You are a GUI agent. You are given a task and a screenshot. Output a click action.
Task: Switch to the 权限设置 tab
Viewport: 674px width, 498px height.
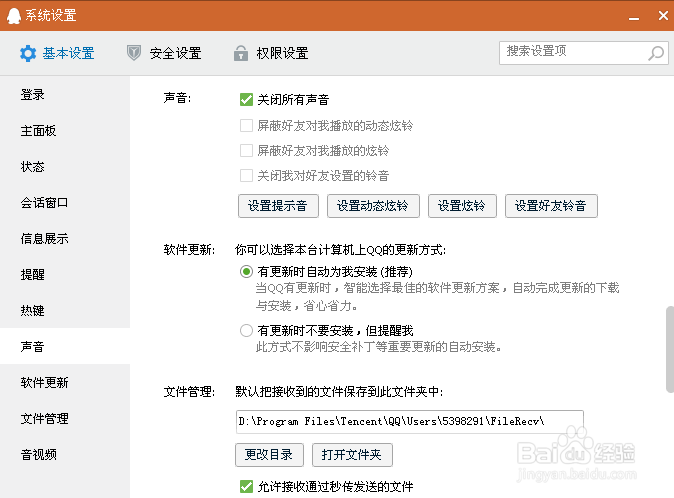coord(271,53)
